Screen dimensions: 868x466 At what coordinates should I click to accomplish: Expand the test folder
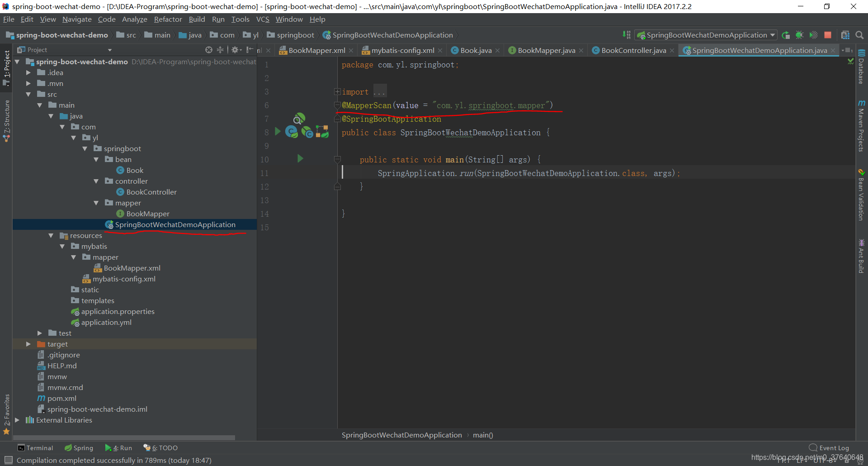pos(39,333)
